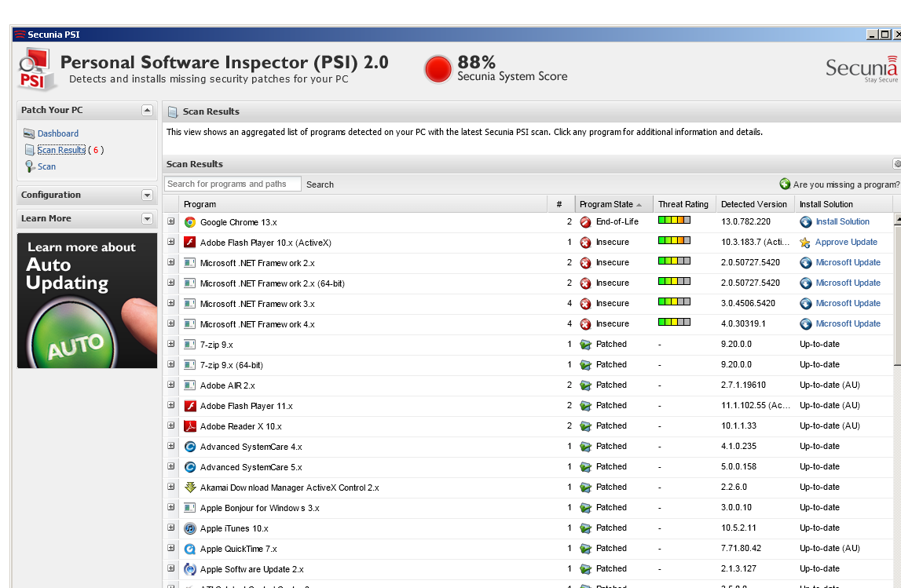Open the Scan Results link
This screenshot has width=901, height=588.
click(61, 150)
